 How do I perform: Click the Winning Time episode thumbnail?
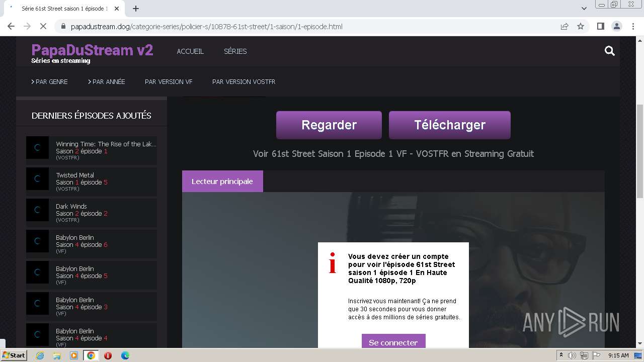pos(37,148)
